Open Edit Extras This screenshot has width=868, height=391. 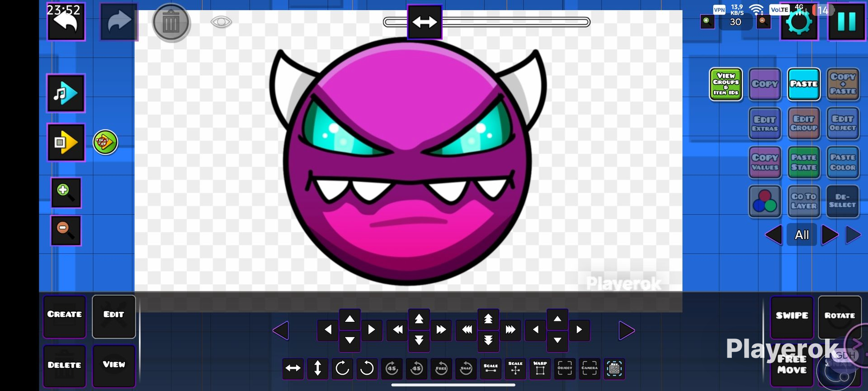(764, 123)
